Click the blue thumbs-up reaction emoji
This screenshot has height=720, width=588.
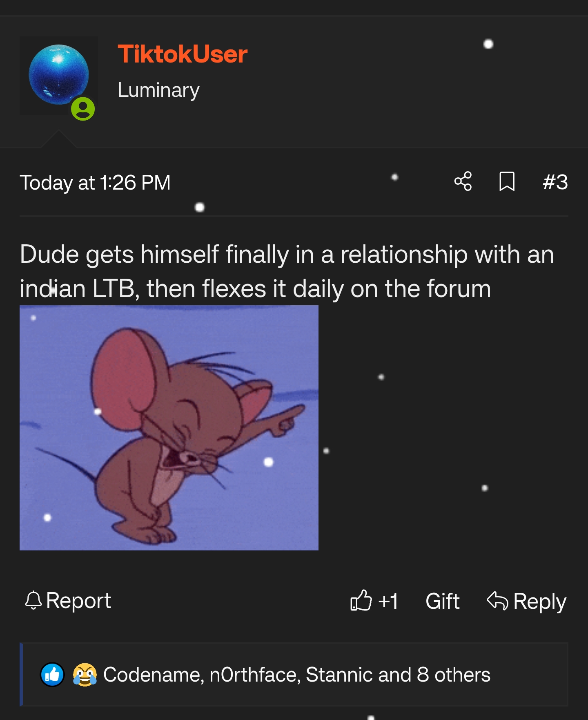[52, 675]
